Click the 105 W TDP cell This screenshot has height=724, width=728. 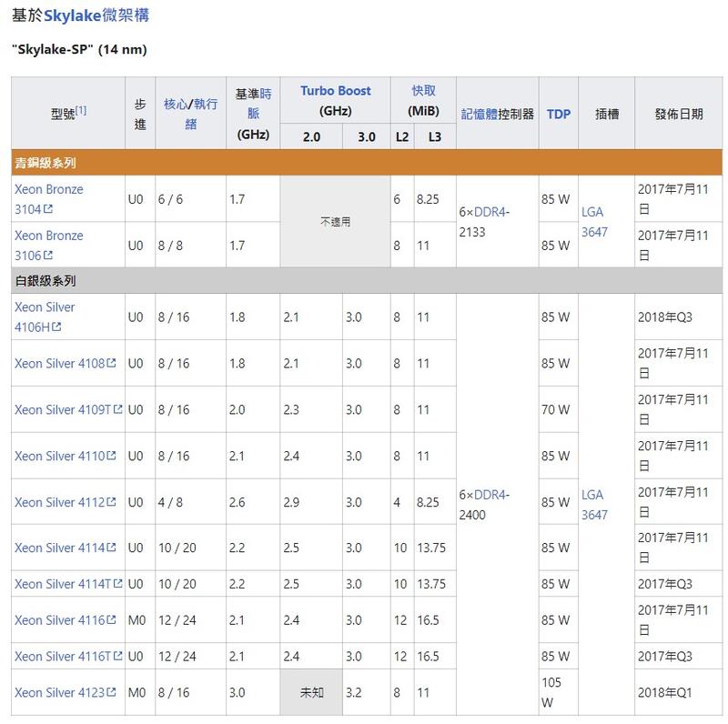click(x=559, y=692)
